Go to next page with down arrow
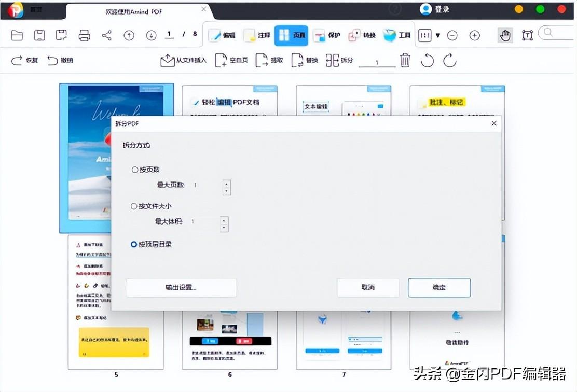The image size is (577, 392). pyautogui.click(x=151, y=36)
